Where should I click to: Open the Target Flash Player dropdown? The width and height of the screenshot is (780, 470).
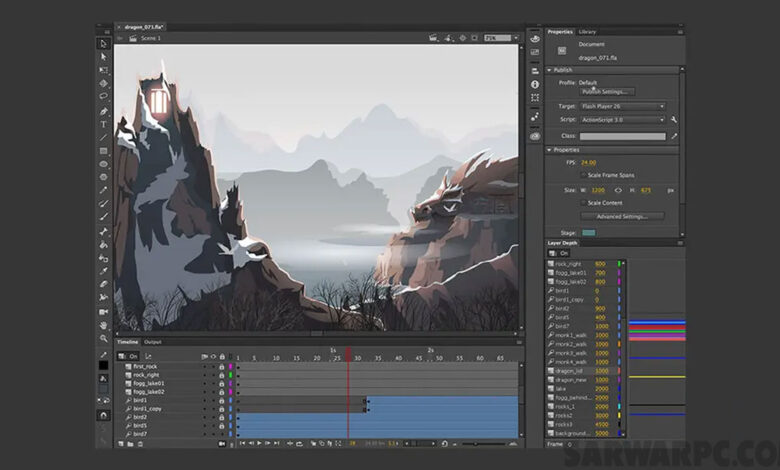[623, 106]
